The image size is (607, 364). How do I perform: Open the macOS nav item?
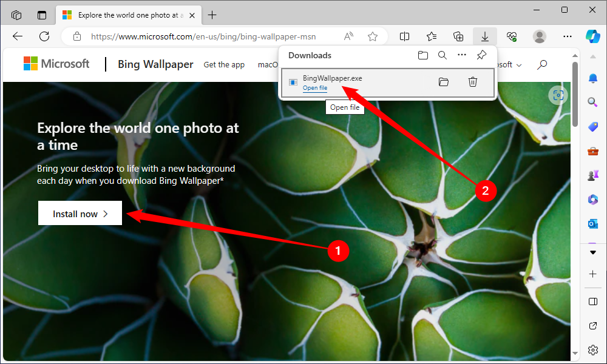click(268, 64)
